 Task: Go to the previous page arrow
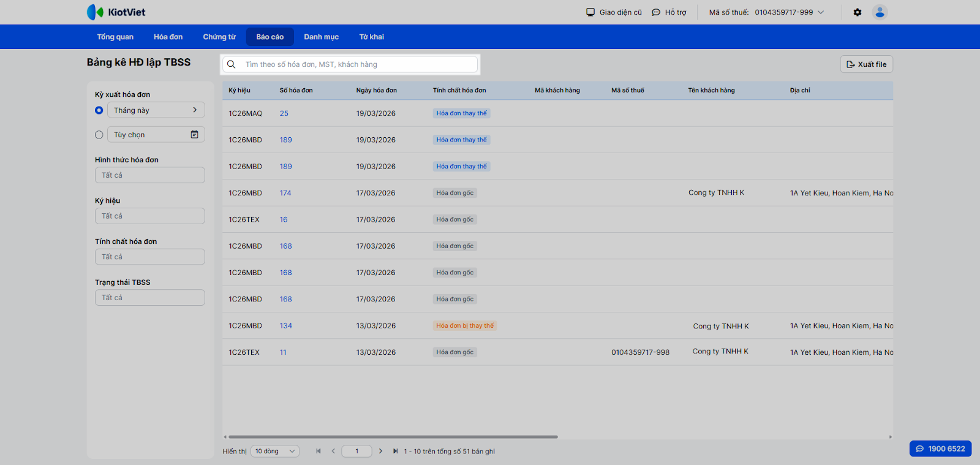coord(333,452)
